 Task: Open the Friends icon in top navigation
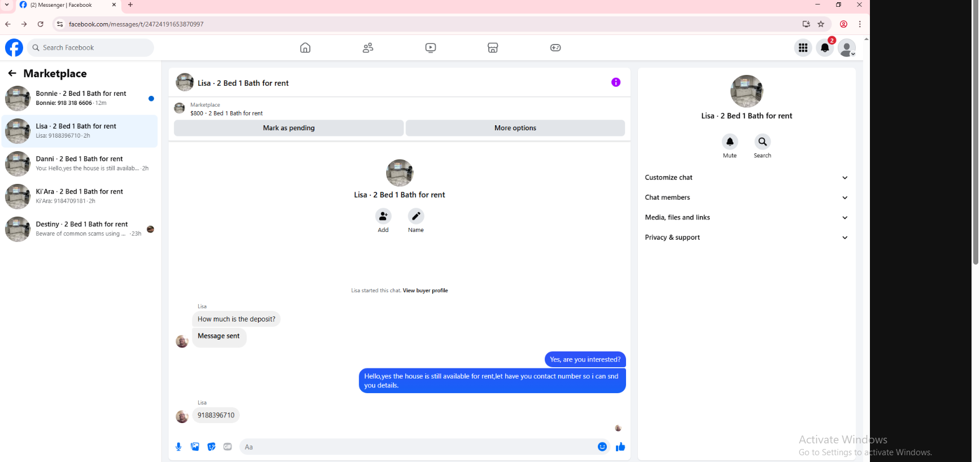[368, 48]
